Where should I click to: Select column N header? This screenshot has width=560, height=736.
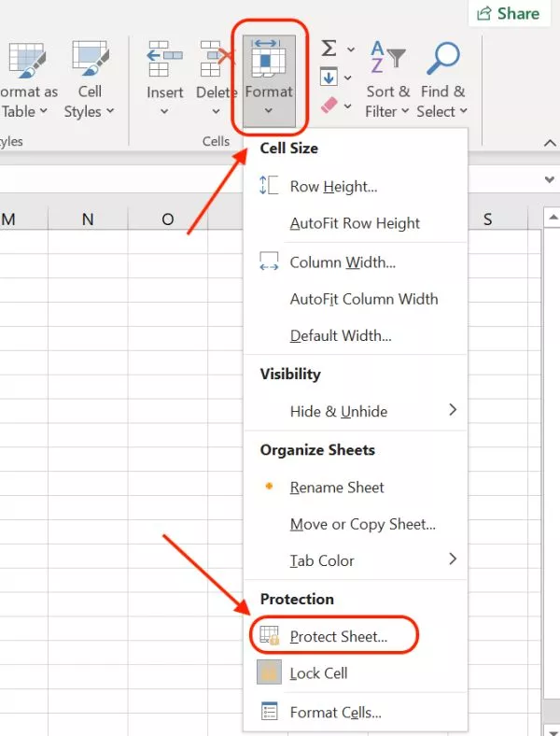(88, 219)
